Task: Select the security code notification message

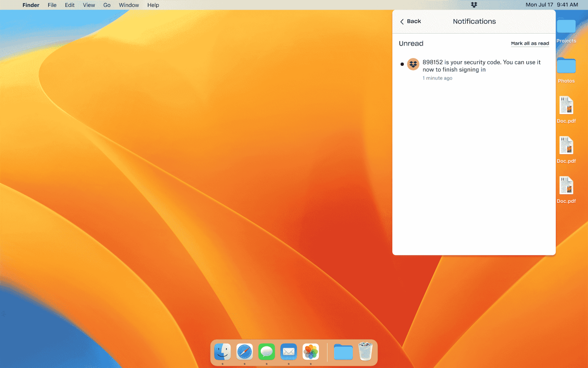Action: point(481,66)
